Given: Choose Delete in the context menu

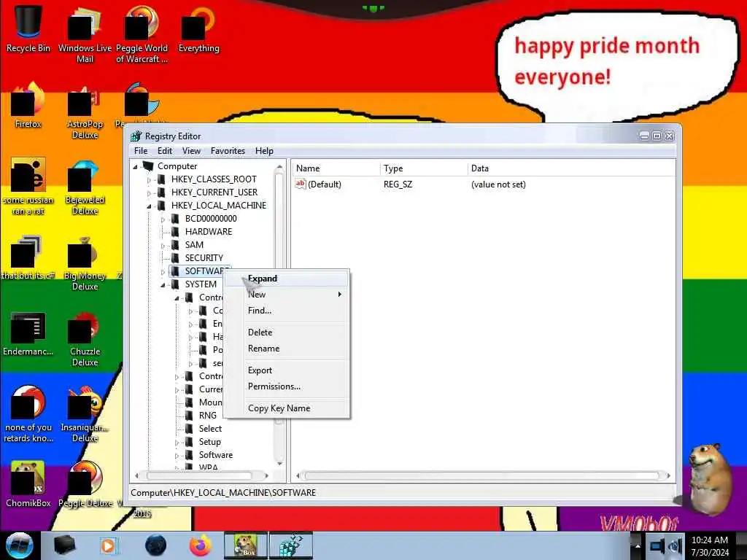Looking at the screenshot, I should pos(287,332).
